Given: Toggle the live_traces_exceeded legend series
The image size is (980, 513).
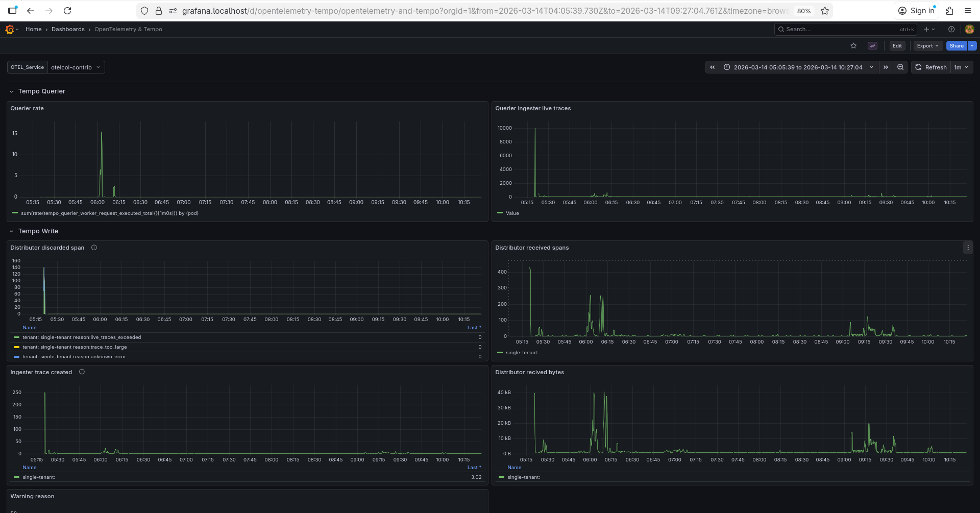Looking at the screenshot, I should point(82,337).
